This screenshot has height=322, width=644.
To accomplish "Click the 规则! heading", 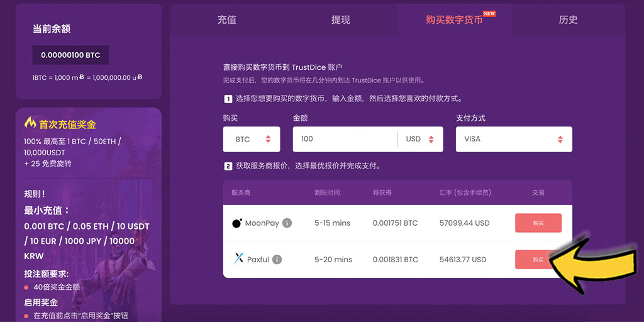I will click(35, 193).
